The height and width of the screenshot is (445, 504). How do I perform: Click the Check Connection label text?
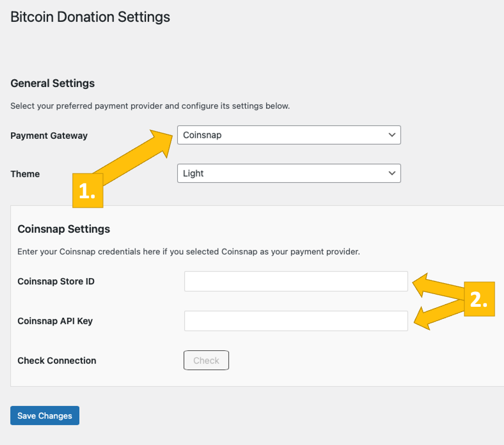(x=57, y=361)
